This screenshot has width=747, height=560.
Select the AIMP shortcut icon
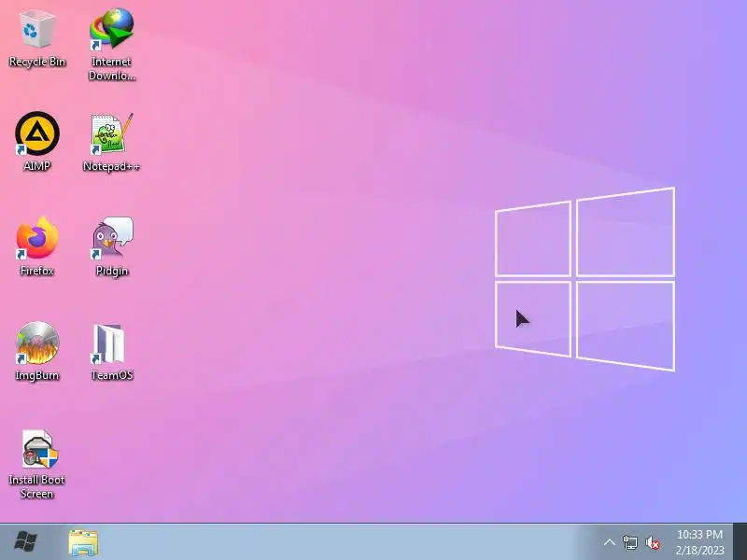(x=37, y=142)
